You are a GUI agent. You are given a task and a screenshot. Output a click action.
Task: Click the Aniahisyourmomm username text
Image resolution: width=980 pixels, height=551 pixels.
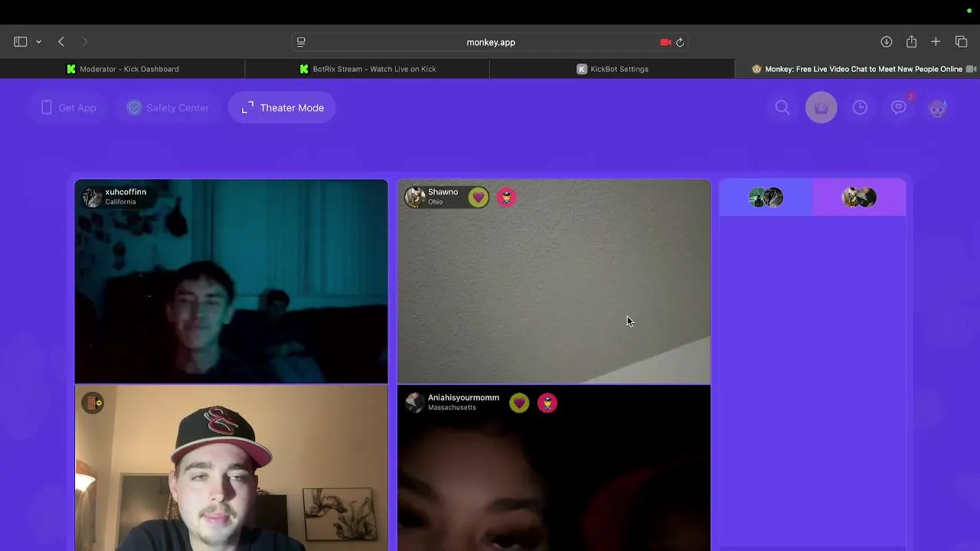pyautogui.click(x=463, y=398)
